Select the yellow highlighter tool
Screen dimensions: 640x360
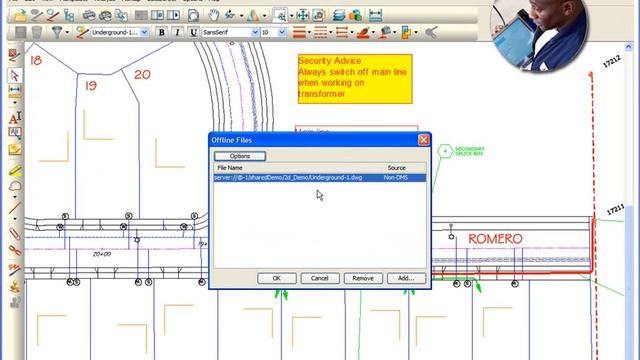click(x=15, y=170)
